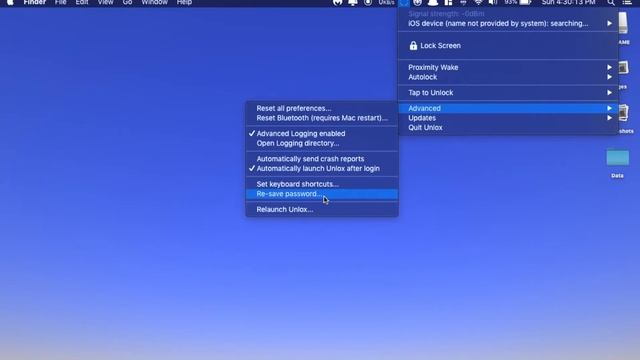Select Reset Bluetooth (requires Mac restart)...
640x360 pixels.
pos(322,118)
